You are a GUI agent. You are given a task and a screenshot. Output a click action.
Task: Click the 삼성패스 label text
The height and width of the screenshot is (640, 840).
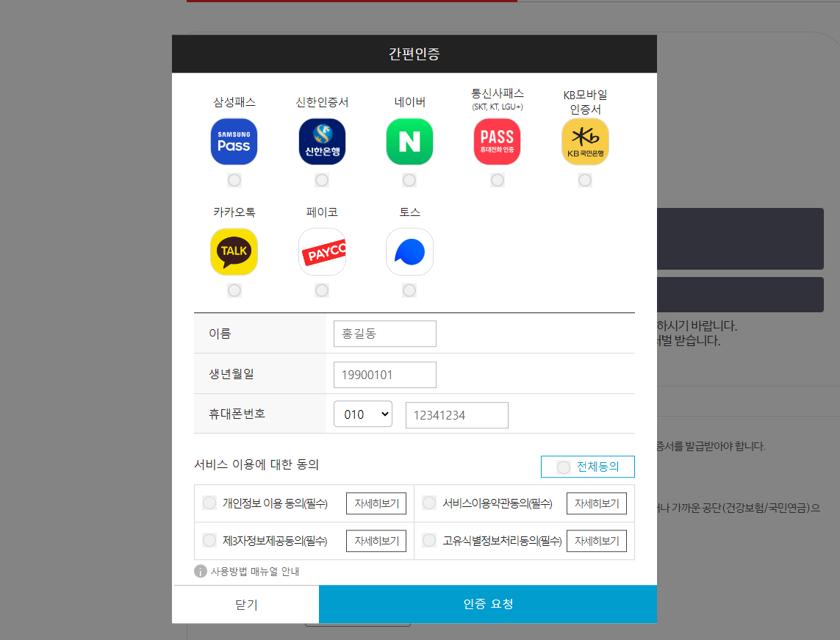[x=234, y=101]
